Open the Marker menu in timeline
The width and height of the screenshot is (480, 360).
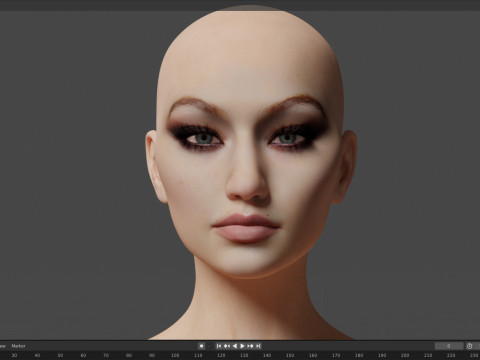click(18, 346)
